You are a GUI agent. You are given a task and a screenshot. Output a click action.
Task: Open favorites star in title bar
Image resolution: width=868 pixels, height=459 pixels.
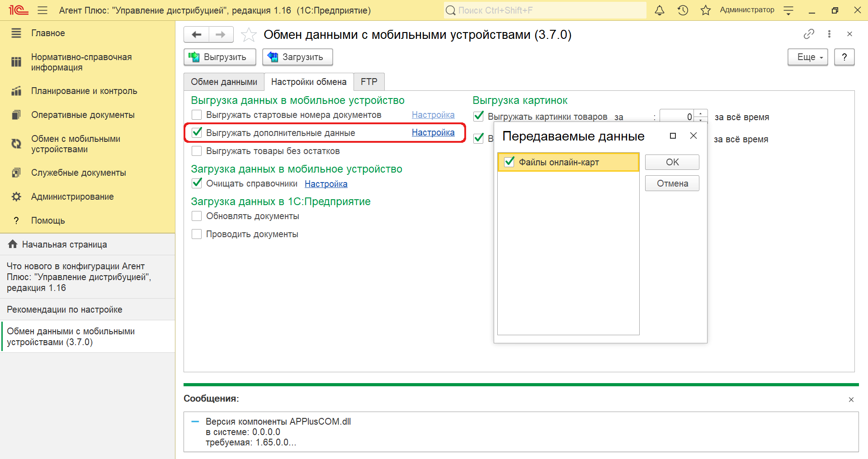click(x=706, y=10)
